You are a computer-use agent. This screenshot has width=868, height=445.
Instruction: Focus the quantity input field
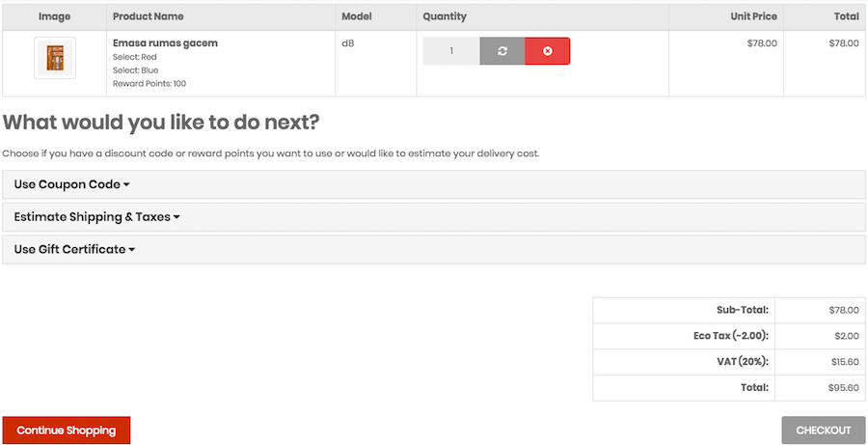451,51
